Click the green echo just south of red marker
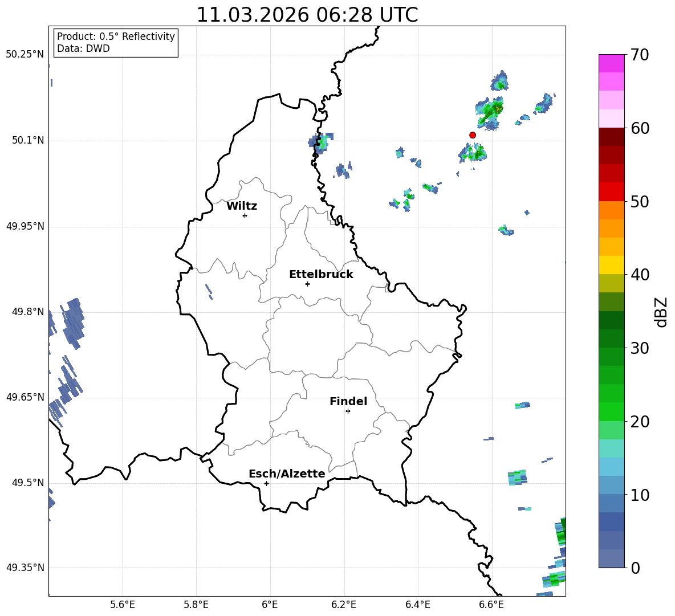Screen dimensions: 675x616 (x=473, y=153)
